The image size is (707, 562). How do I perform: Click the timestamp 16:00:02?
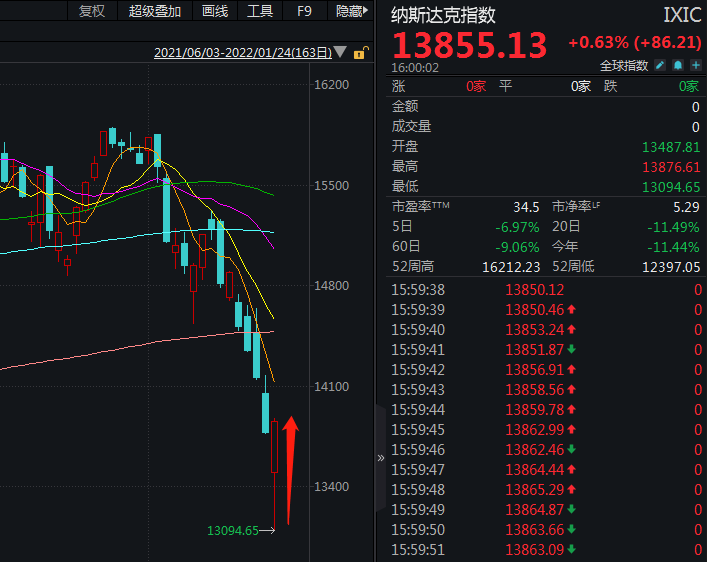(415, 68)
